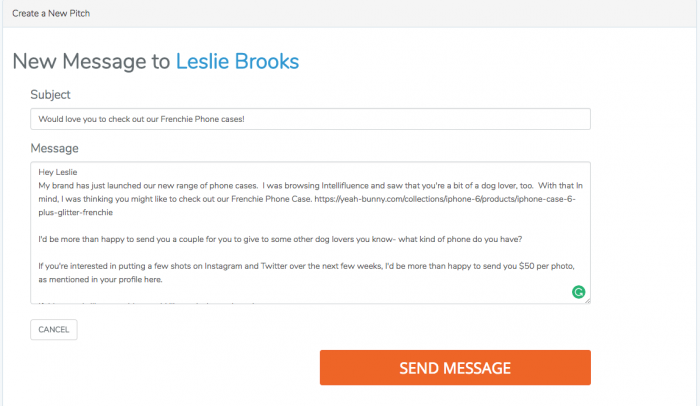Screen dimensions: 700x406
Task: Click the green Grammarly icon
Action: coord(578,292)
